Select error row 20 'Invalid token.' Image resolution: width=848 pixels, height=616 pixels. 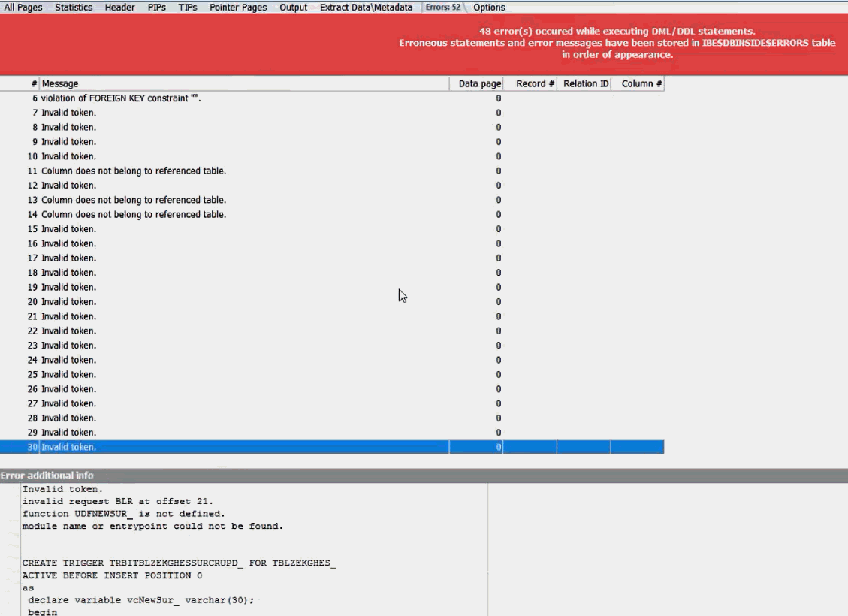point(332,302)
